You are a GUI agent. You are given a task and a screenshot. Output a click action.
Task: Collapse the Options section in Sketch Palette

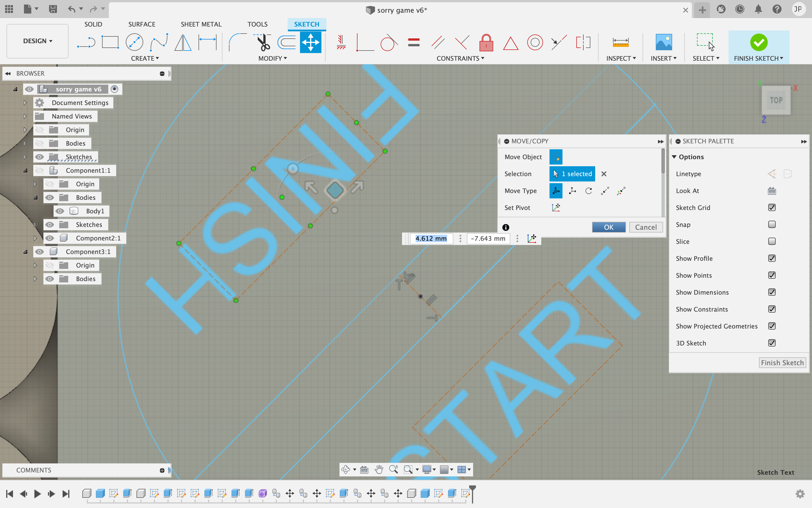click(674, 157)
